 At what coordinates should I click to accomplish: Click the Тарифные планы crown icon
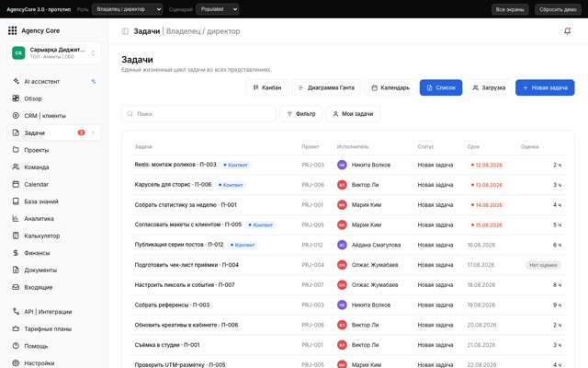tap(16, 329)
